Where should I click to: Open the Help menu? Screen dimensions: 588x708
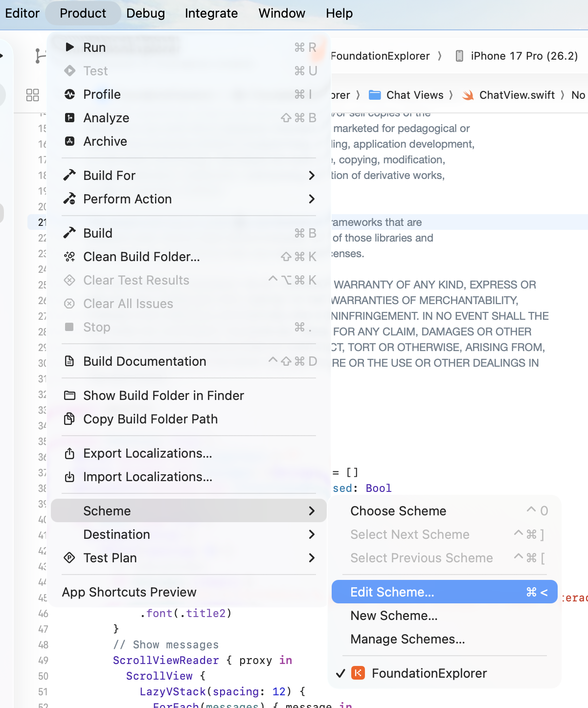click(x=339, y=13)
